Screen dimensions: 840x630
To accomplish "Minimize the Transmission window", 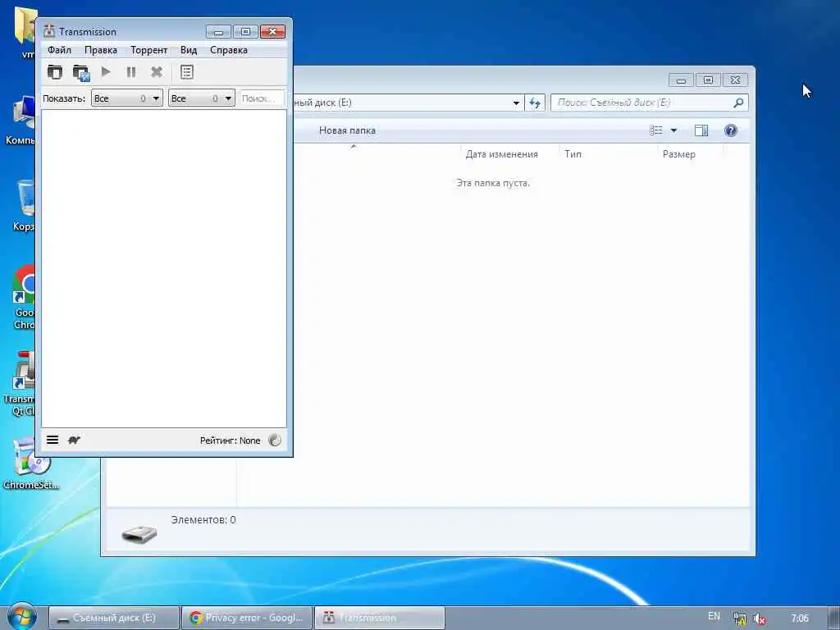I will pyautogui.click(x=218, y=32).
